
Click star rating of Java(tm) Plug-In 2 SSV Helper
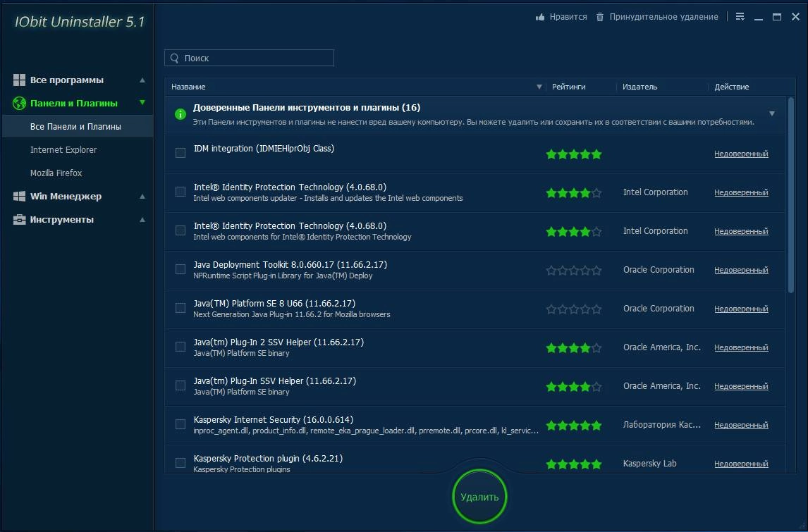click(573, 348)
